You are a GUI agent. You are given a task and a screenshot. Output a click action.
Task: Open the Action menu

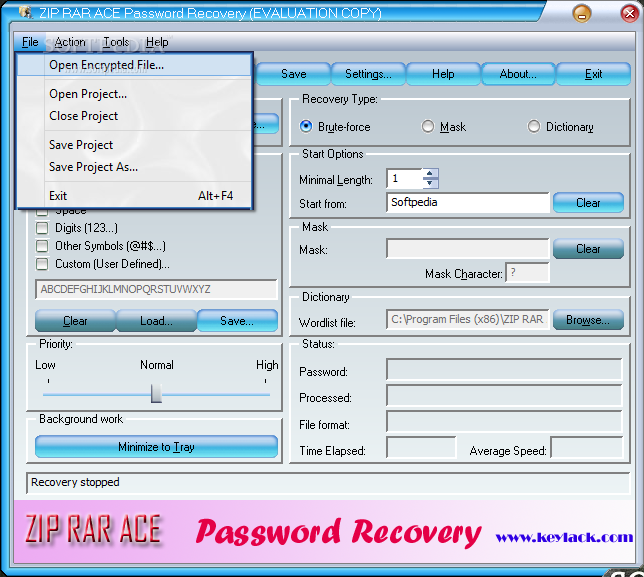(x=70, y=42)
